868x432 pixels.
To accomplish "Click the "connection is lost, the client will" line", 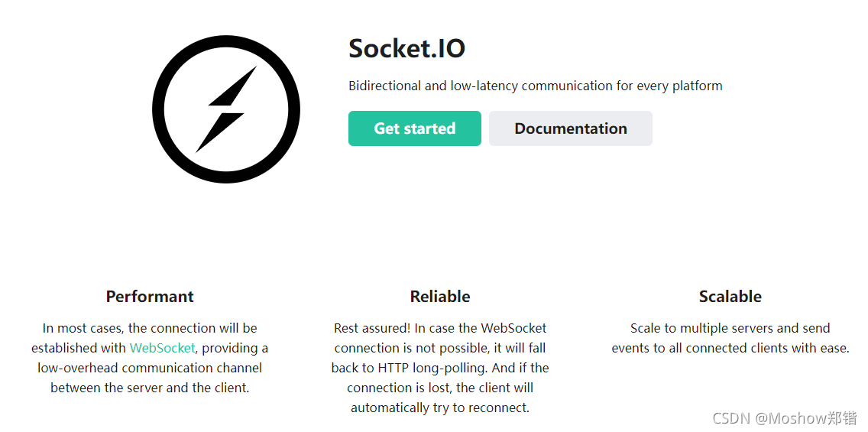I will [440, 388].
